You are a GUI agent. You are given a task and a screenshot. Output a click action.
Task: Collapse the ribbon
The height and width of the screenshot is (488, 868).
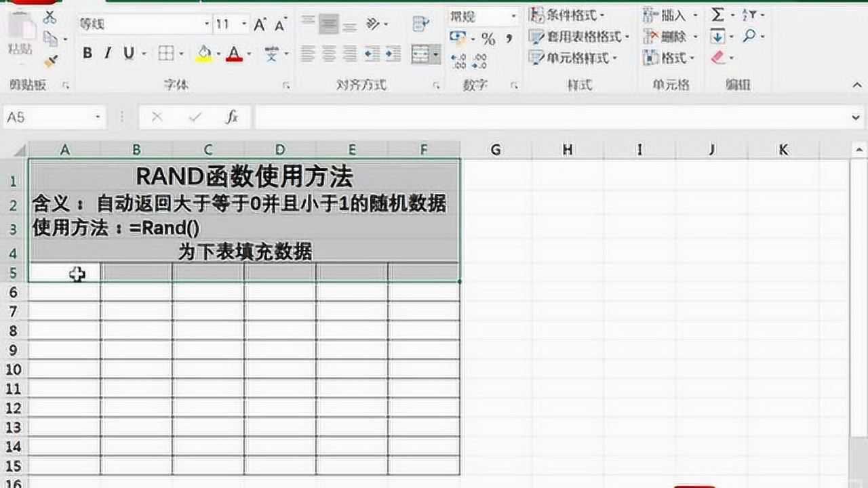pyautogui.click(x=857, y=85)
